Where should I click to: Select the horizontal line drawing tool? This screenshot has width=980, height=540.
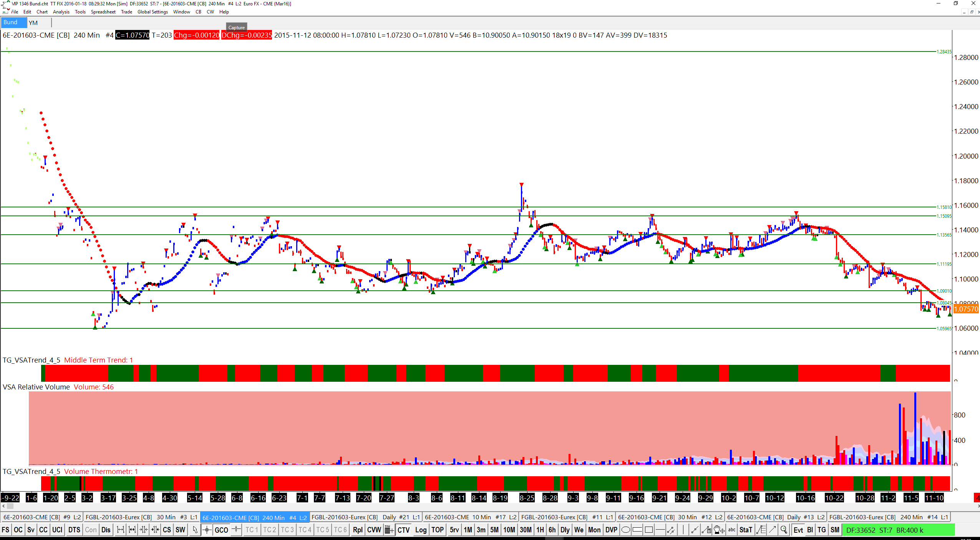tap(660, 530)
